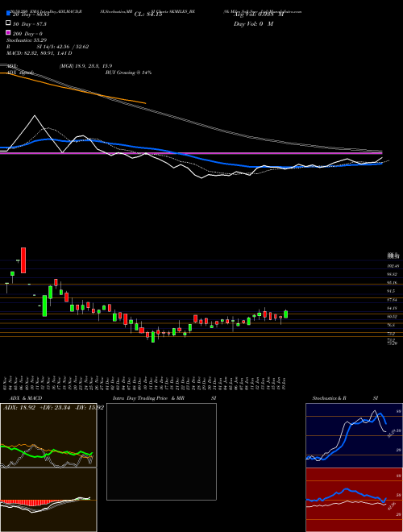Viewport: 403px width, 532px height.
Task: Open the empty intraday trading price panel
Action: [161, 451]
